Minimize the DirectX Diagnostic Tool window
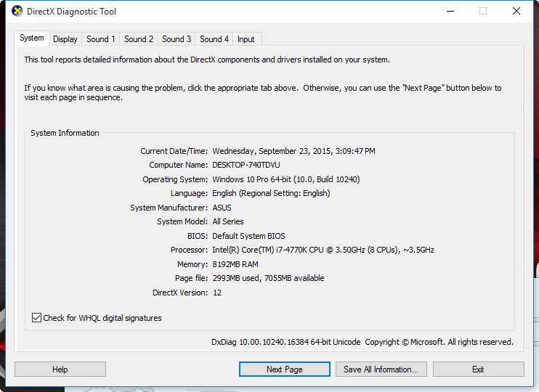Screen dimensions: 539x392 pos(450,12)
